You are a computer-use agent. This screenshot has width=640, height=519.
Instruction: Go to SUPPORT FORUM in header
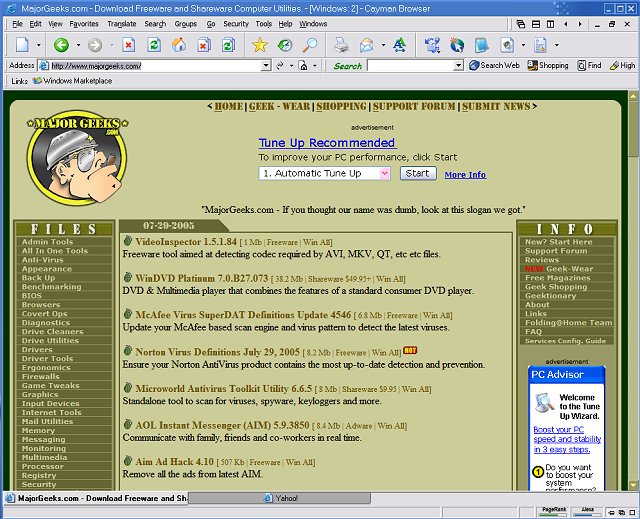(x=414, y=106)
